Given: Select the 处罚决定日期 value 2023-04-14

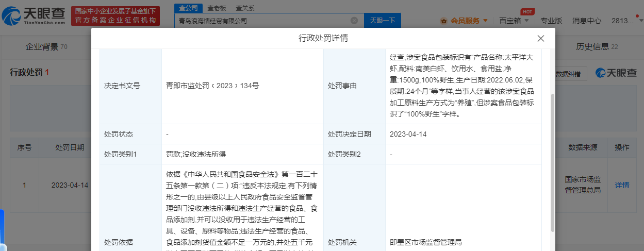Looking at the screenshot, I should 408,134.
